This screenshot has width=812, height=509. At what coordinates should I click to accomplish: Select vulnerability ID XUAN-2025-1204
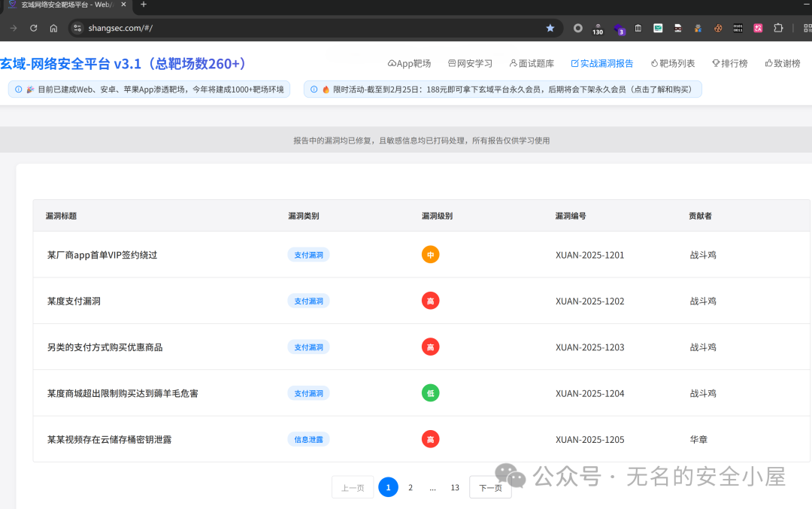tap(590, 393)
